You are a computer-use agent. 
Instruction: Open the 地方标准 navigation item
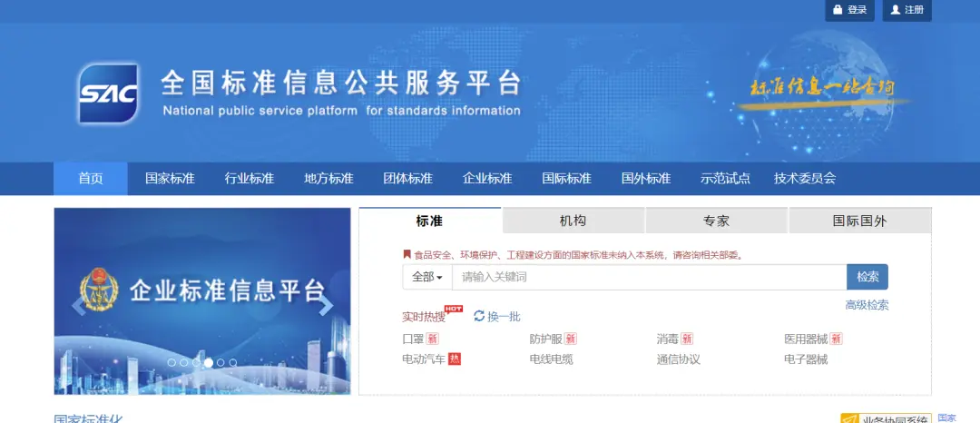(x=328, y=179)
